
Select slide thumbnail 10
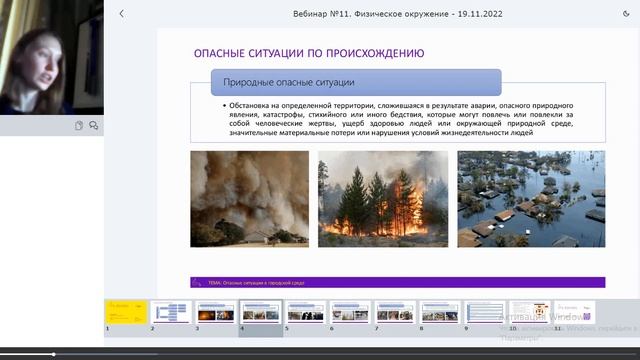[x=529, y=312]
